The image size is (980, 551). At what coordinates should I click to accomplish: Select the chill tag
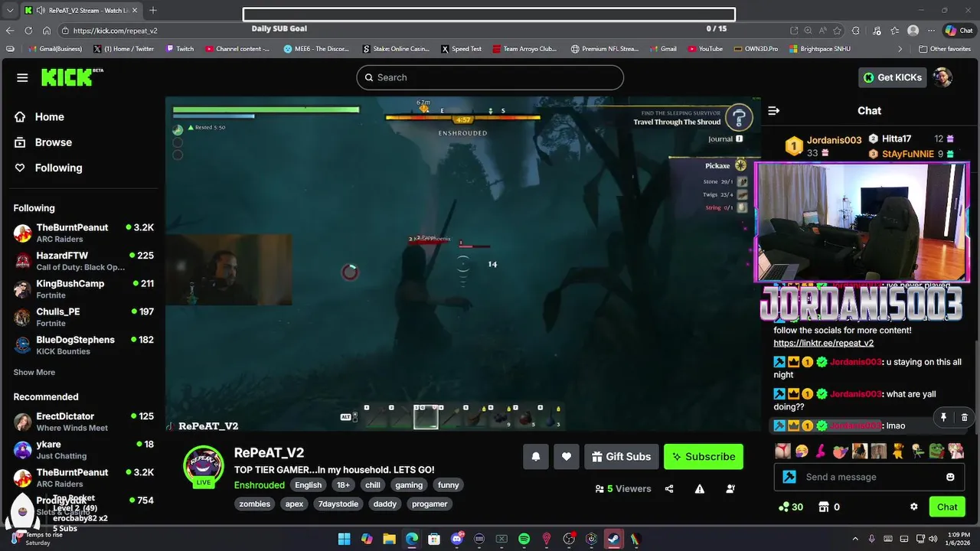click(373, 485)
